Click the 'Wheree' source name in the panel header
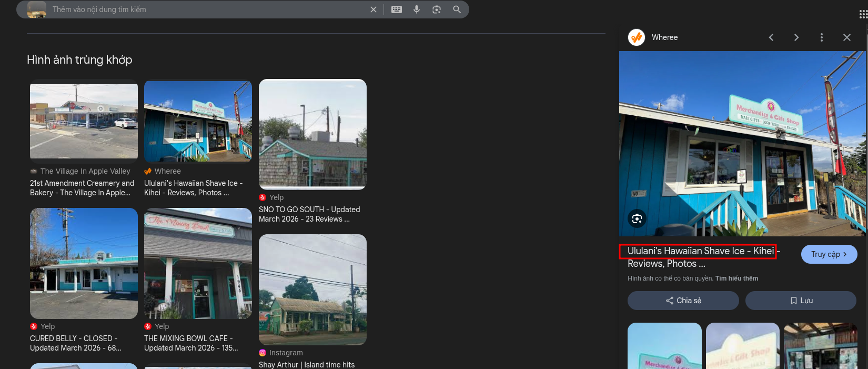 (664, 37)
